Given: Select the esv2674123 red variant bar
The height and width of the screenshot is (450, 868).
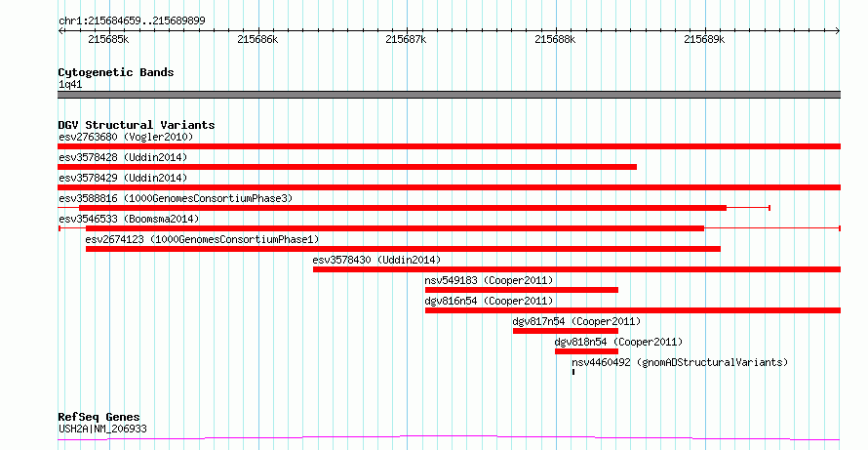Looking at the screenshot, I should click(x=403, y=249).
